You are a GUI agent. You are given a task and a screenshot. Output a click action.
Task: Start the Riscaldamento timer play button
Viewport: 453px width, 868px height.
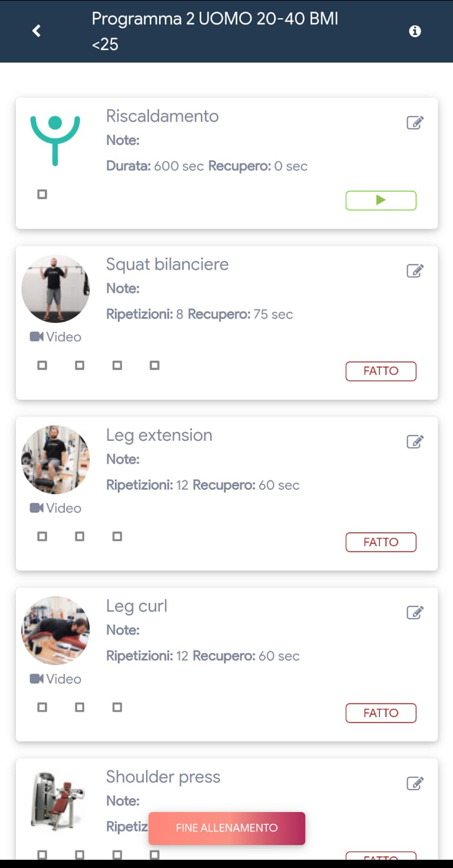(x=381, y=200)
